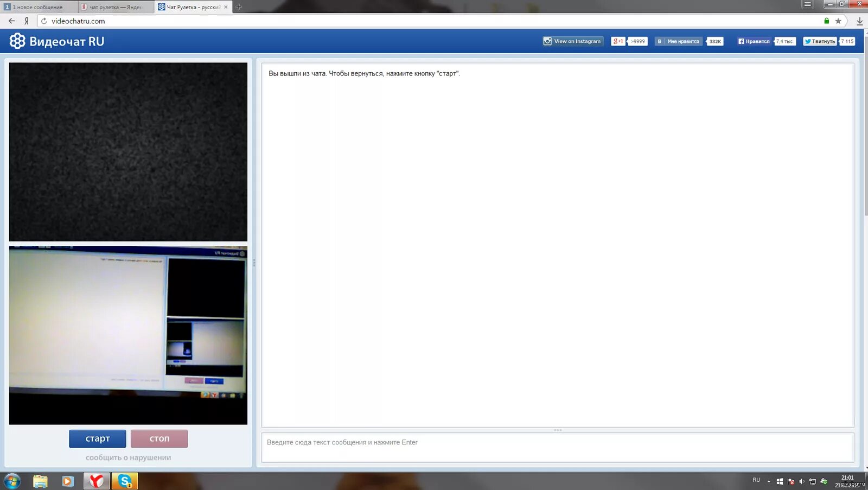Click the stranger's video panel
The width and height of the screenshot is (868, 490).
click(x=128, y=152)
